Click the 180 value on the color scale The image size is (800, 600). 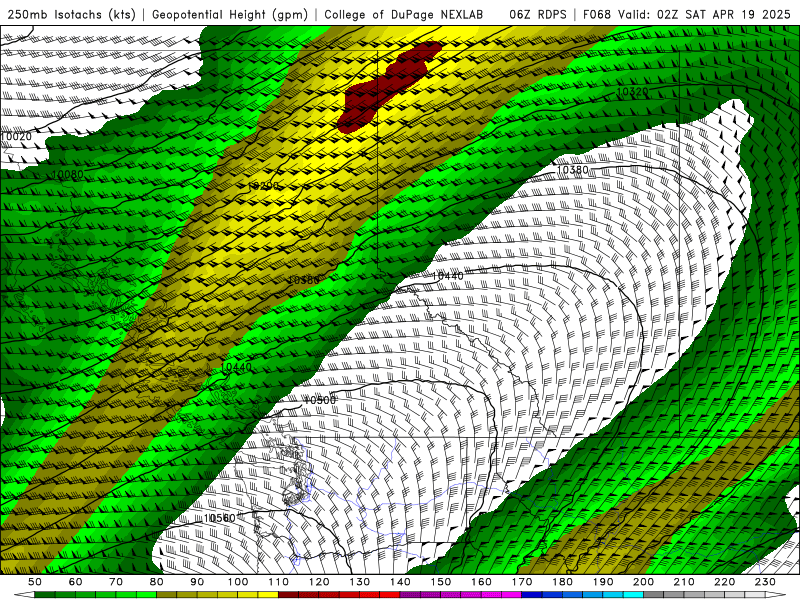[x=562, y=582]
